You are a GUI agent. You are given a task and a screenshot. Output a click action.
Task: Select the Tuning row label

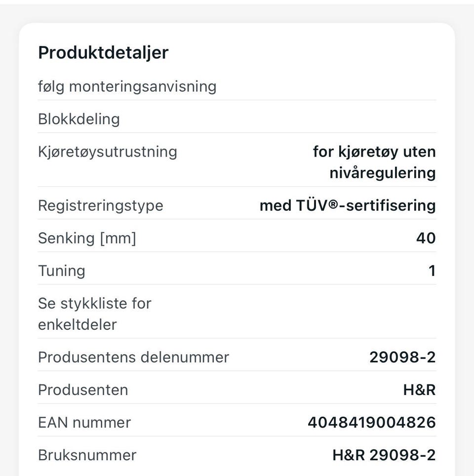click(x=62, y=271)
